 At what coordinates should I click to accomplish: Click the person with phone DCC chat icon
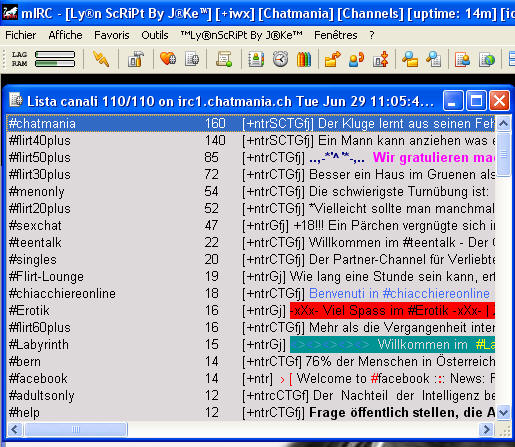[x=356, y=59]
